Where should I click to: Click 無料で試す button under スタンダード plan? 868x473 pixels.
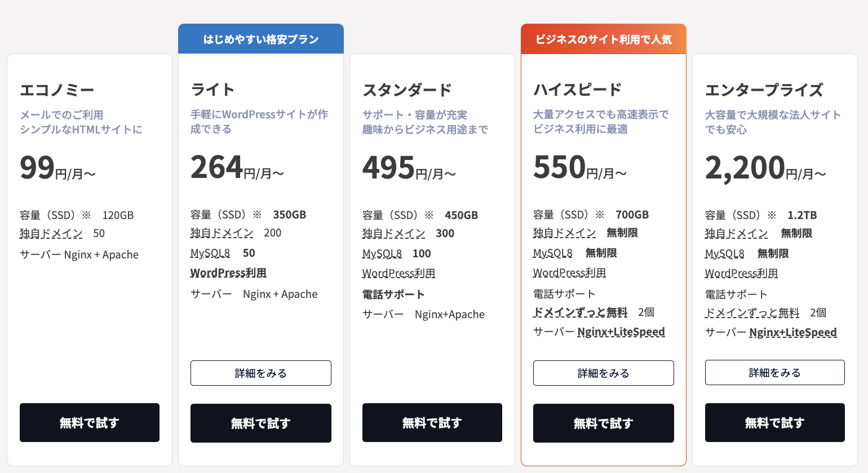(432, 422)
